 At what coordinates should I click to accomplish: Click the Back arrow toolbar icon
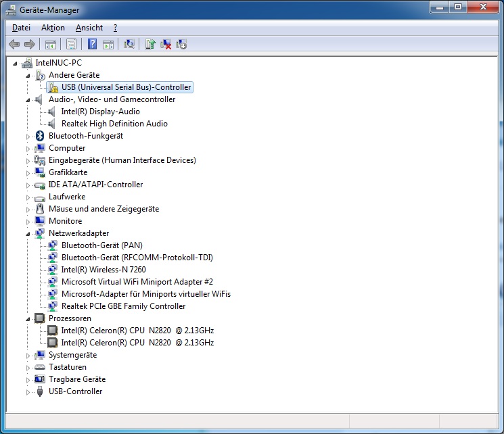pyautogui.click(x=14, y=45)
